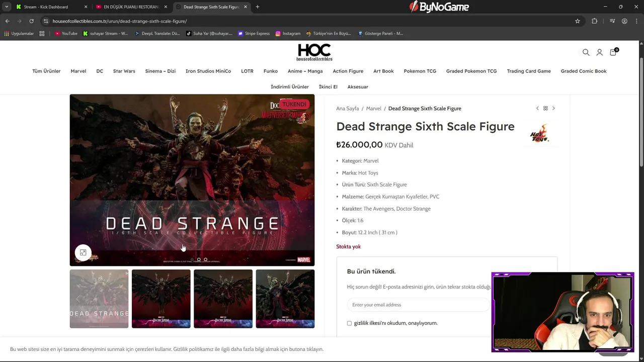
Task: Open the Chrome profile icon
Action: [x=624, y=21]
